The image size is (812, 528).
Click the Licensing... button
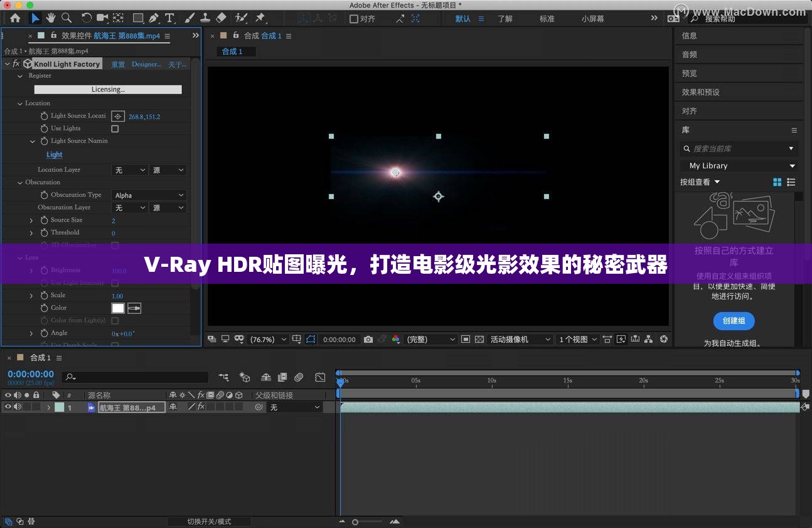point(108,90)
